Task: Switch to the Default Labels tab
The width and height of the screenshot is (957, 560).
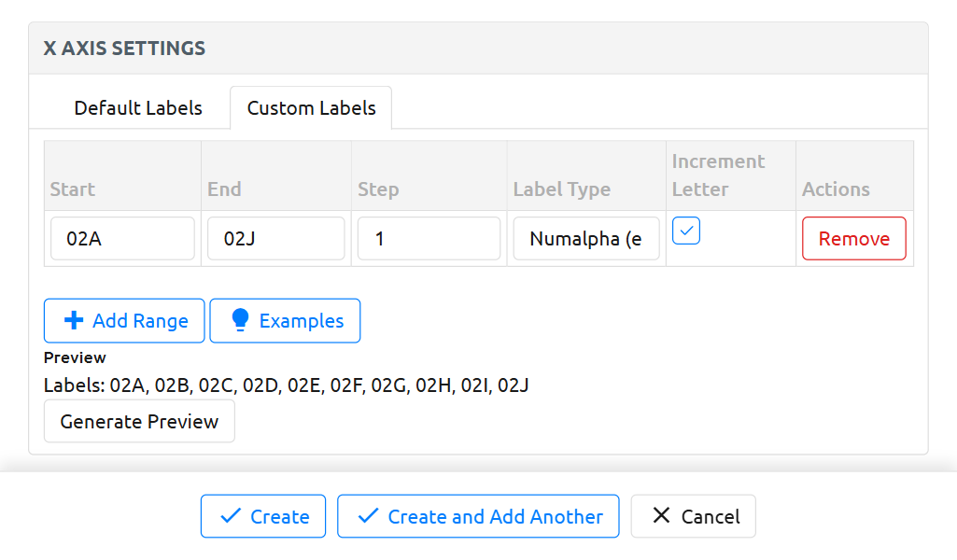Action: coord(138,108)
